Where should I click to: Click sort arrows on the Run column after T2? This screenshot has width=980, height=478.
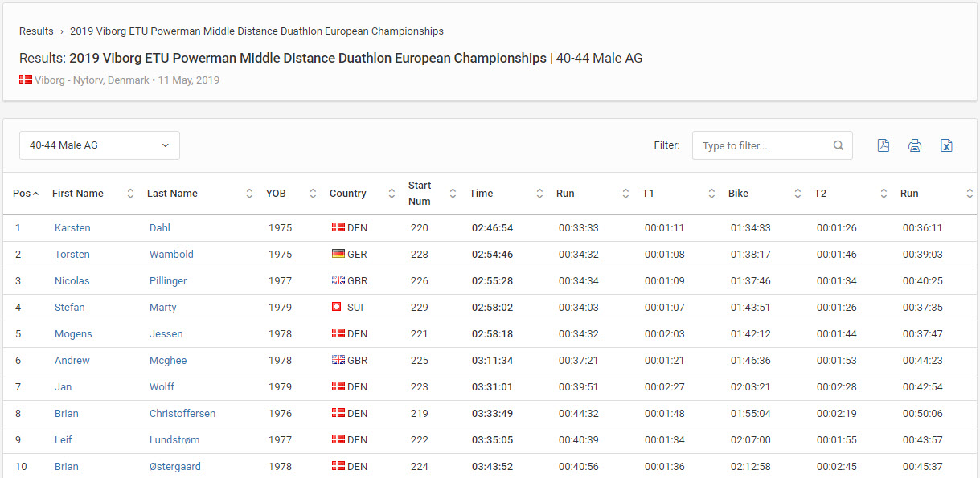coord(970,194)
